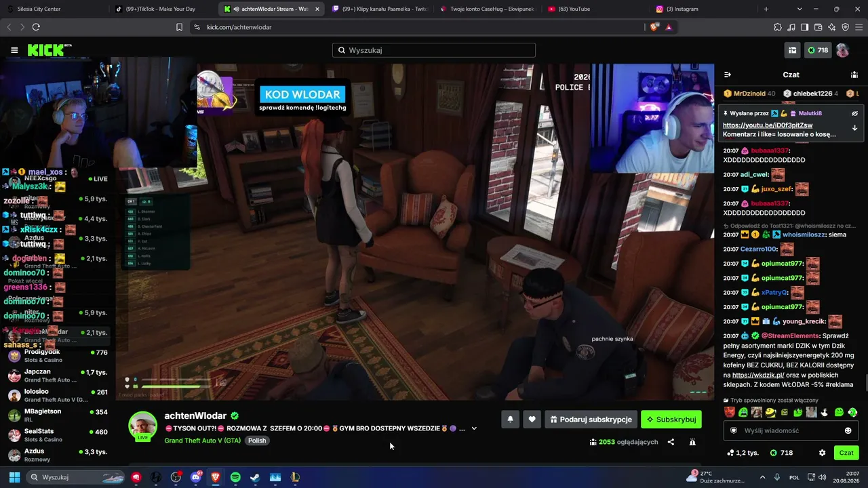
Task: Share the stream using the share icon
Action: tap(671, 442)
